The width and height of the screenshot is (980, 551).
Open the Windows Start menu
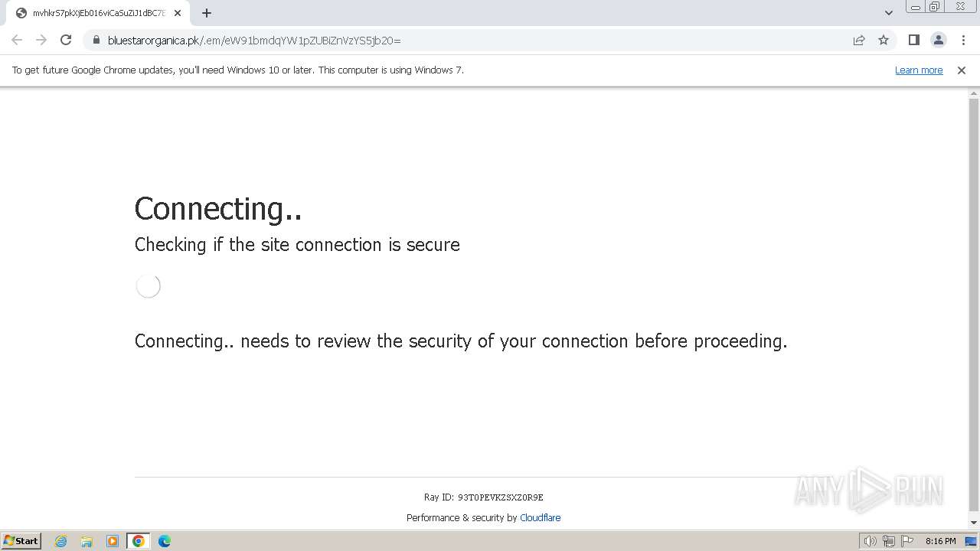[x=21, y=541]
